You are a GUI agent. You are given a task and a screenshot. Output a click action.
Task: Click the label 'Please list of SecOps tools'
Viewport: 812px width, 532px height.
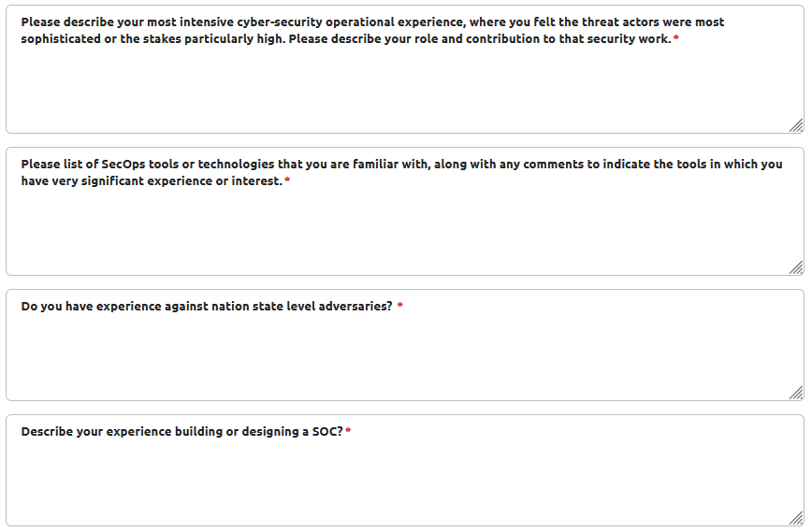401,172
